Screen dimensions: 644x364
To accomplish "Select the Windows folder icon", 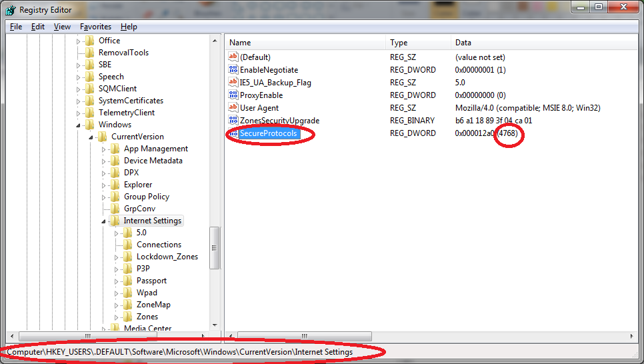I will (x=89, y=125).
